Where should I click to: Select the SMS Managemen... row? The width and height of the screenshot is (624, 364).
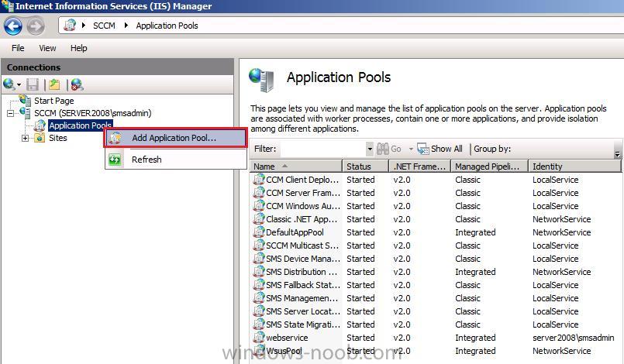pyautogui.click(x=436, y=298)
